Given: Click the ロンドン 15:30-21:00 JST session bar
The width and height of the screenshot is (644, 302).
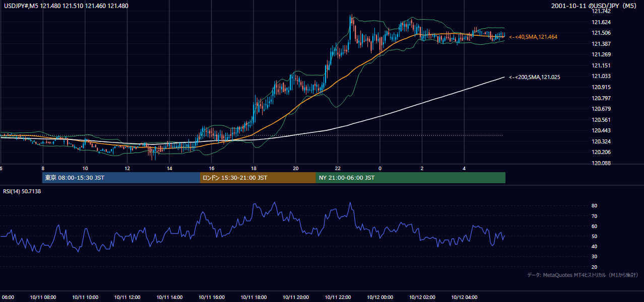Looking at the screenshot, I should pos(258,178).
